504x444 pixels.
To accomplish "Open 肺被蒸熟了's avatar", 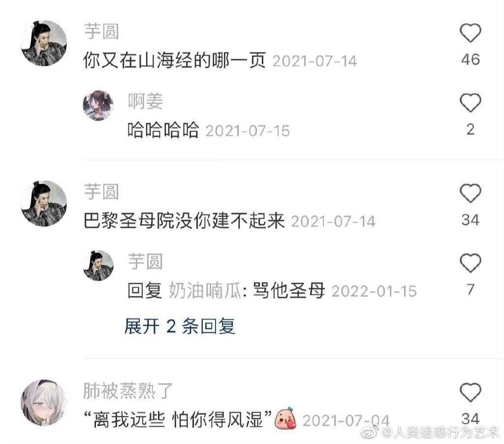I will click(x=44, y=403).
